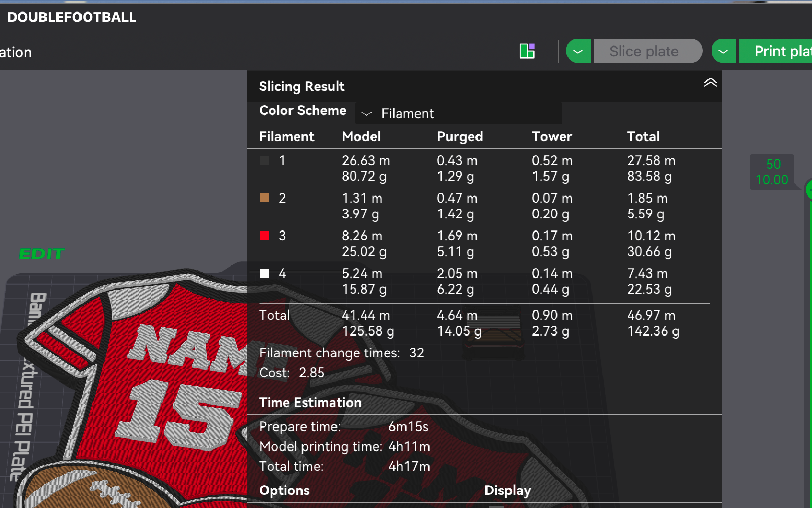The image size is (812, 508).
Task: Click the layer slider label showing 50 / 10.00
Action: pos(772,172)
